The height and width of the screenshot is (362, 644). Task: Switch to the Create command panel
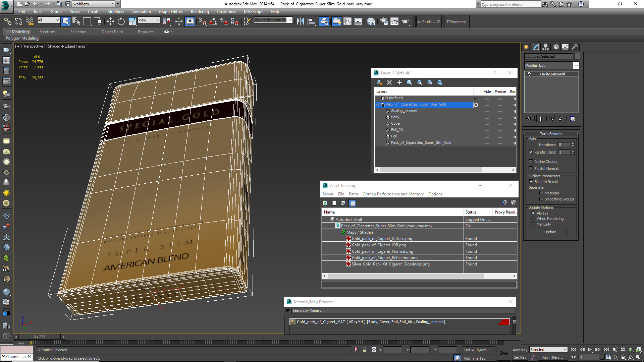[526, 47]
